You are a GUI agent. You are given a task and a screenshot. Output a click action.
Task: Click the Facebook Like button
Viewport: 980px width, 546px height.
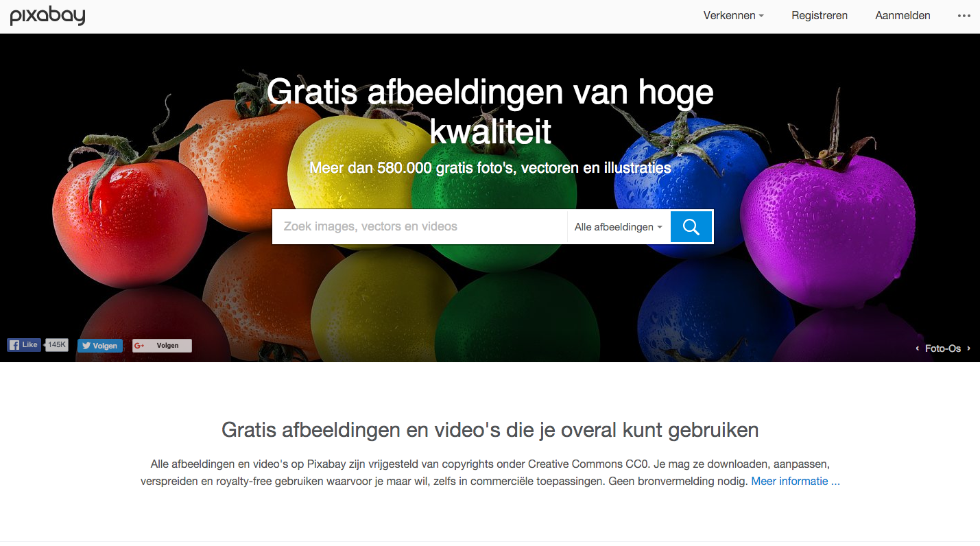[24, 345]
